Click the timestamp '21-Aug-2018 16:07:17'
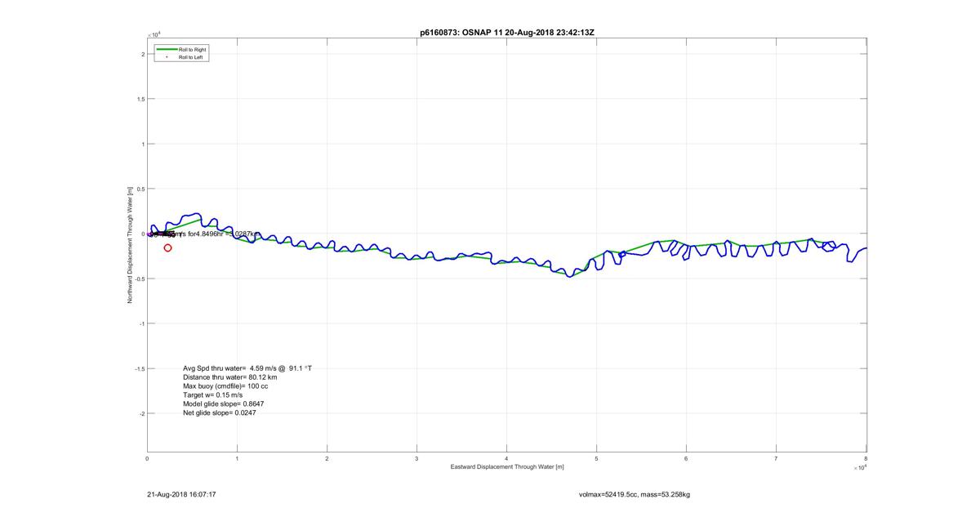The width and height of the screenshot is (980, 508). coord(180,494)
